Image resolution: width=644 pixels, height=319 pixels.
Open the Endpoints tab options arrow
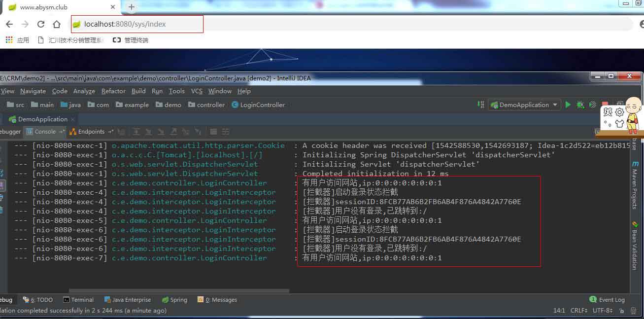(x=111, y=132)
